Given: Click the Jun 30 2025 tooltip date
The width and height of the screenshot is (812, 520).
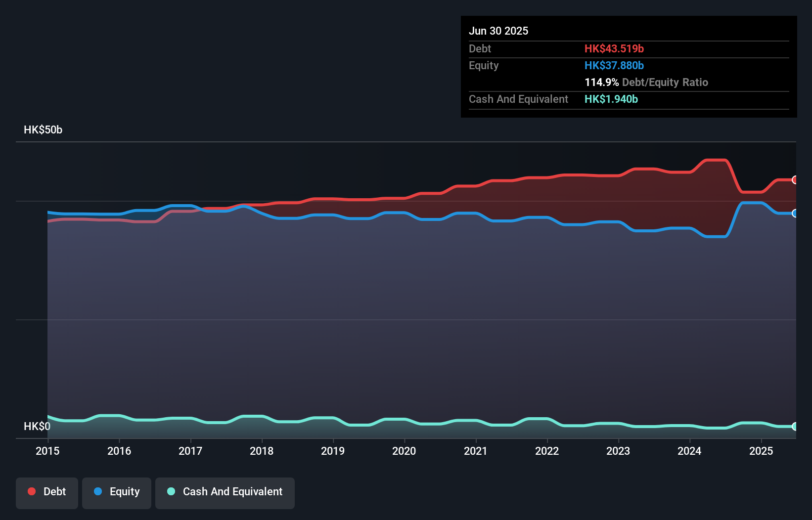Looking at the screenshot, I should coord(498,31).
